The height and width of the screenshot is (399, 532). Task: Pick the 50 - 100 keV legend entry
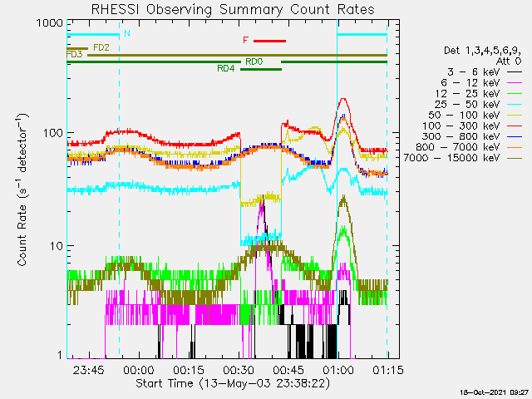[475, 115]
